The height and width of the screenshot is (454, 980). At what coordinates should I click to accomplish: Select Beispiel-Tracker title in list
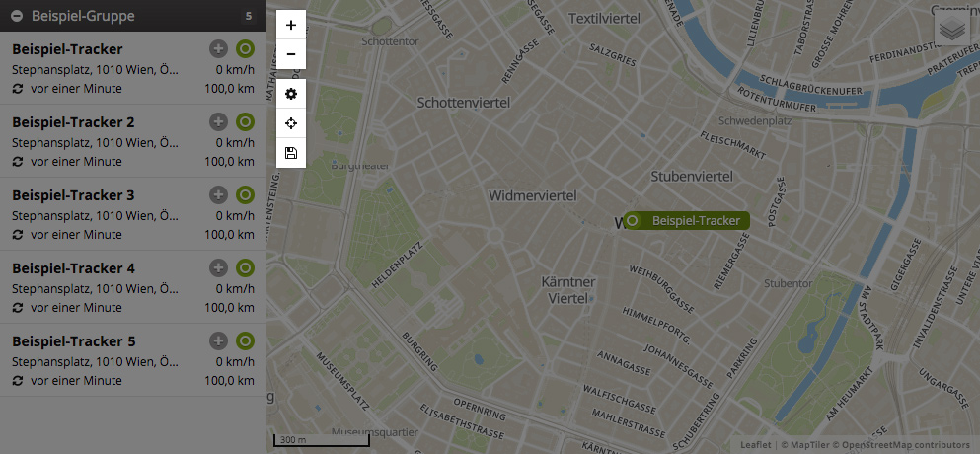click(x=67, y=48)
